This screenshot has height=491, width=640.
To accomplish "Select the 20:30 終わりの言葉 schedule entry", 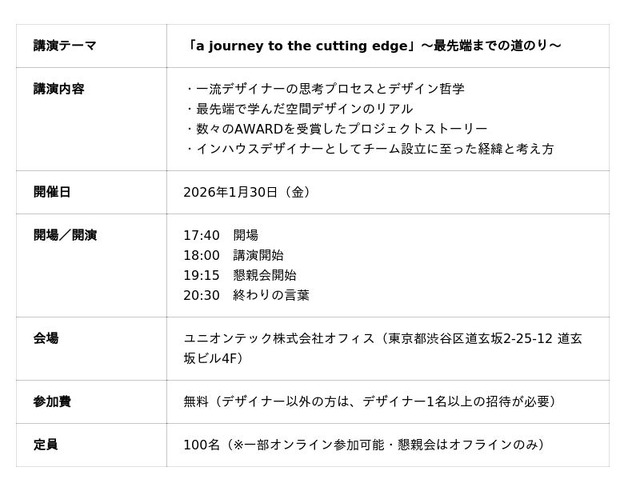I will (246, 295).
